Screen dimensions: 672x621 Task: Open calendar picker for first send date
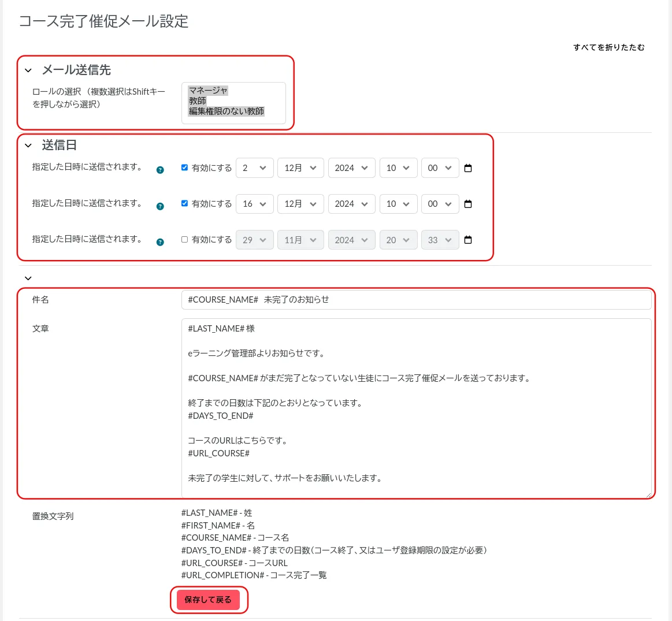click(x=468, y=168)
